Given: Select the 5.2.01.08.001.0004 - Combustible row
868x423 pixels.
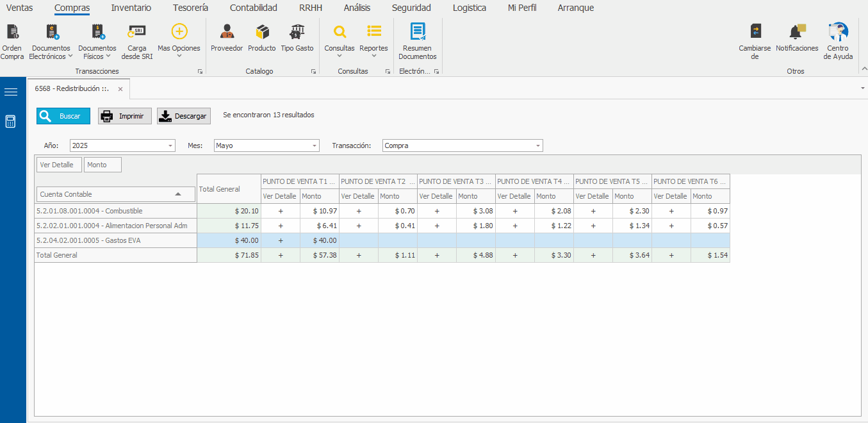Looking at the screenshot, I should coord(115,211).
